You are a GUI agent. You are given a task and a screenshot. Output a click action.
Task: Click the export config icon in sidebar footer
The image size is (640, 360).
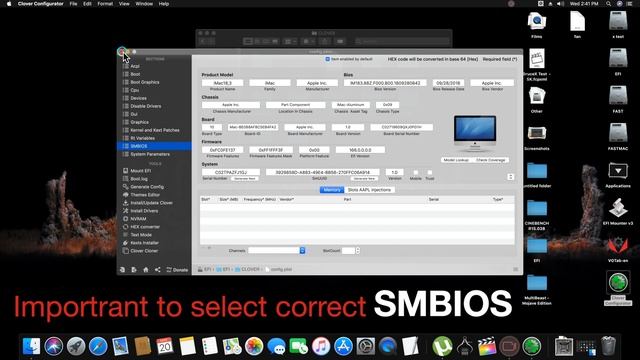(134, 270)
